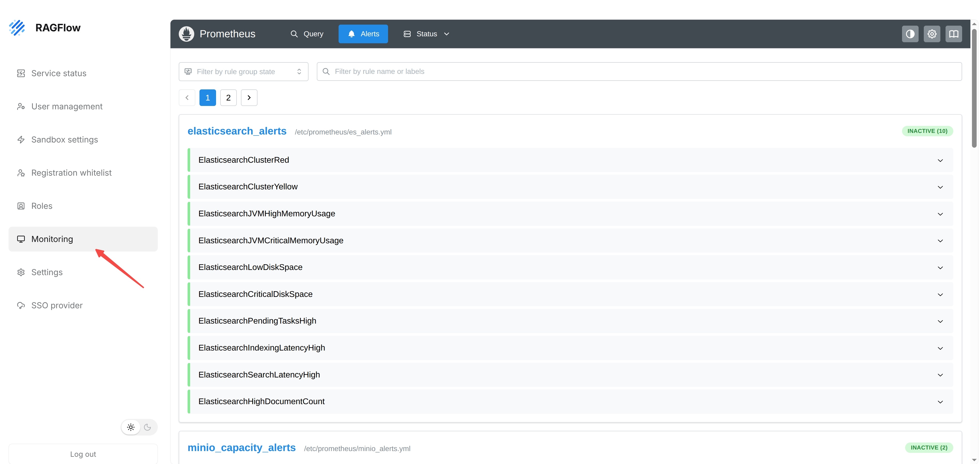
Task: Expand the ElasticsearchClusterRed rule
Action: click(x=570, y=160)
